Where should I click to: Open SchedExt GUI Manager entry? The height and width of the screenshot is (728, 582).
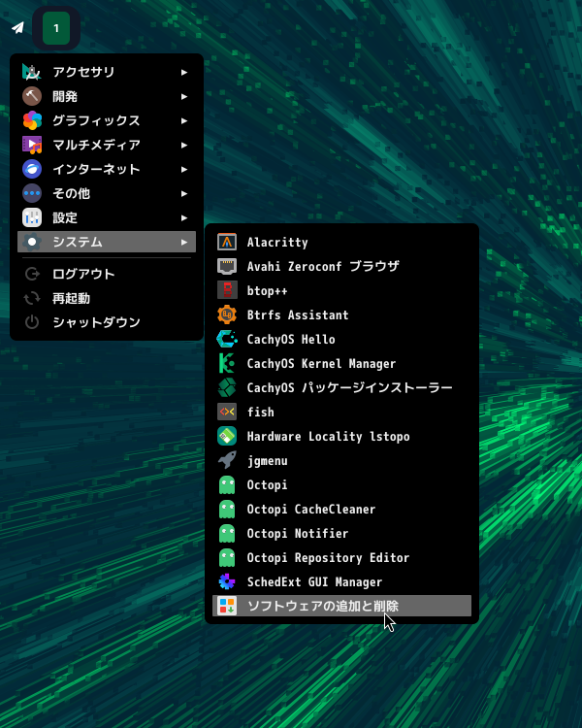(x=341, y=581)
